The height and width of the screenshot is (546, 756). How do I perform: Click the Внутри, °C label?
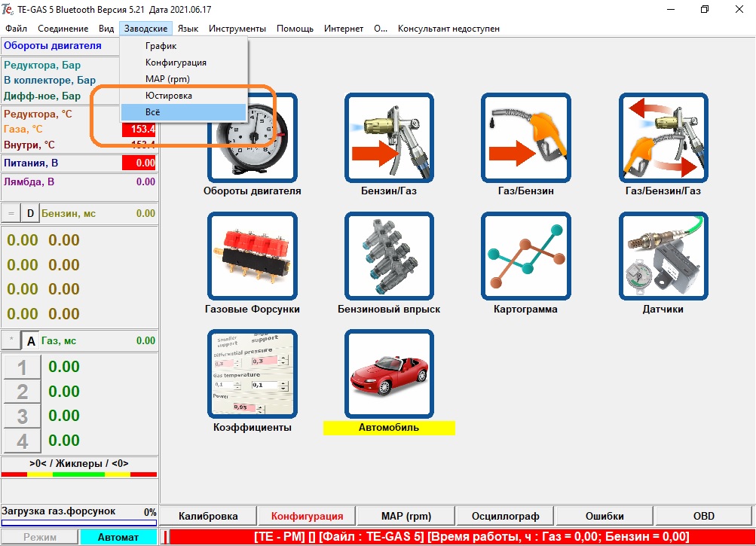point(29,145)
